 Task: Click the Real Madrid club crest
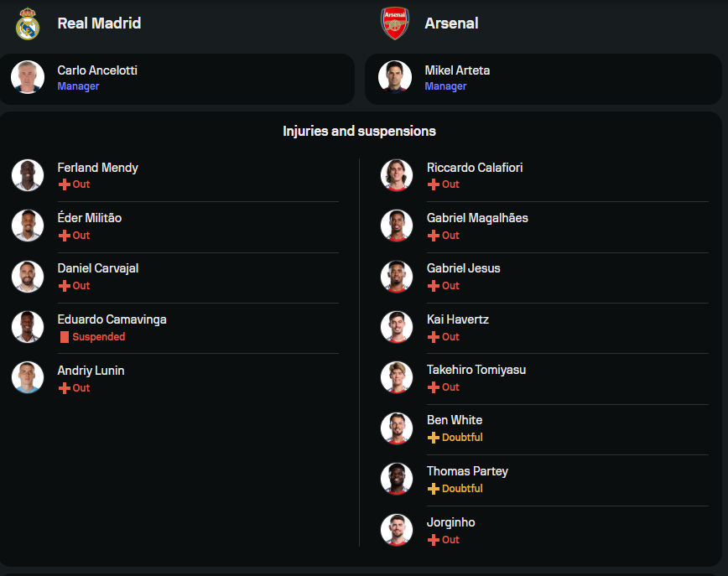point(28,23)
